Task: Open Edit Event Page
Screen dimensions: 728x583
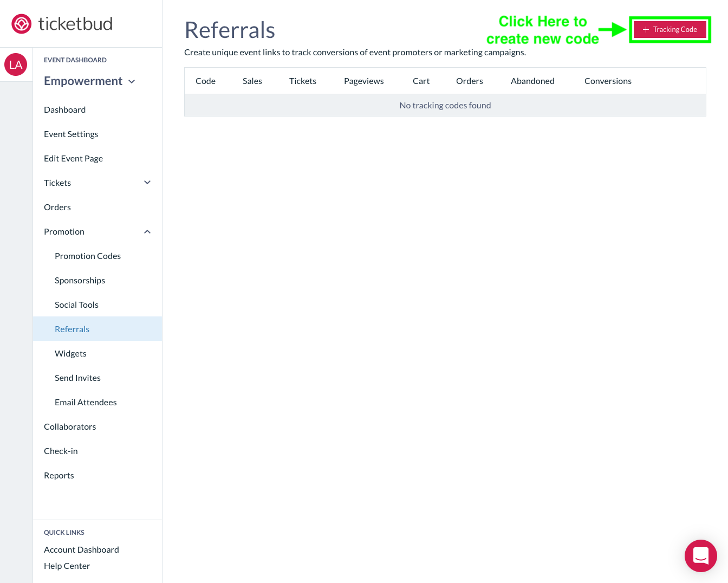Action: (x=74, y=158)
